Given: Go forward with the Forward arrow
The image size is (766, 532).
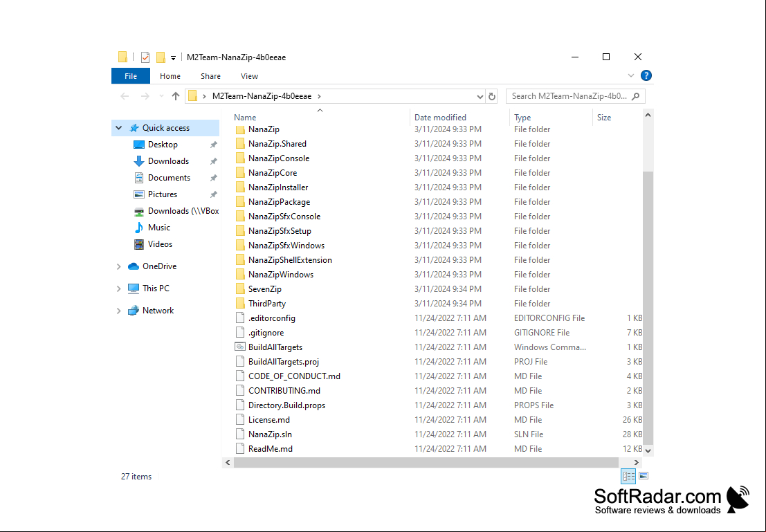Looking at the screenshot, I should click(x=145, y=96).
